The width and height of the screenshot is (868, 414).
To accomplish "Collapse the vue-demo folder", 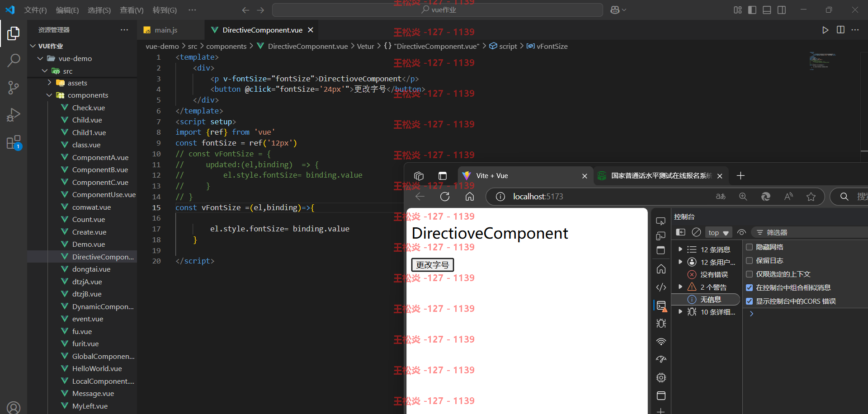I will (x=40, y=58).
